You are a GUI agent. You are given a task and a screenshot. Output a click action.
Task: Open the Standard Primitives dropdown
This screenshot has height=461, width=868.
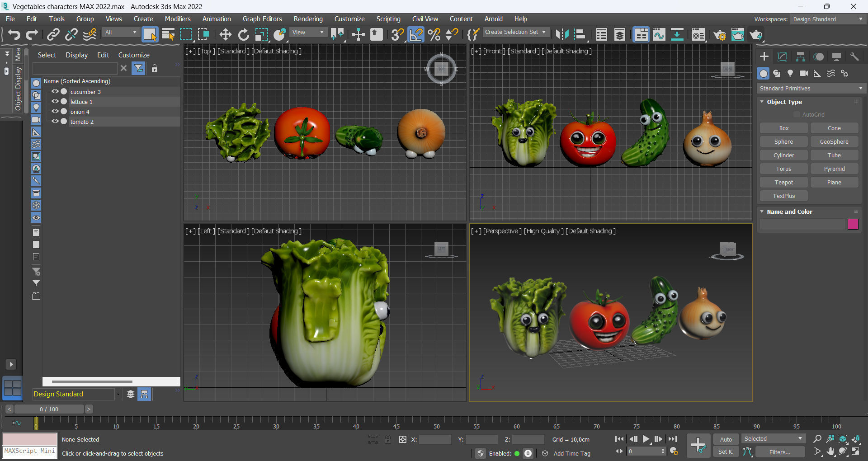pos(811,88)
